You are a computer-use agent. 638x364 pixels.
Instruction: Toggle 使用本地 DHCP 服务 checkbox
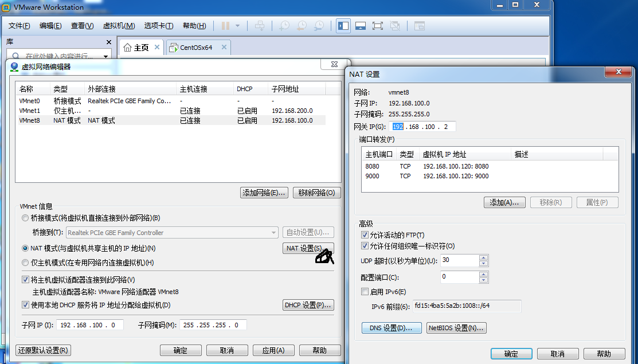pyautogui.click(x=25, y=305)
